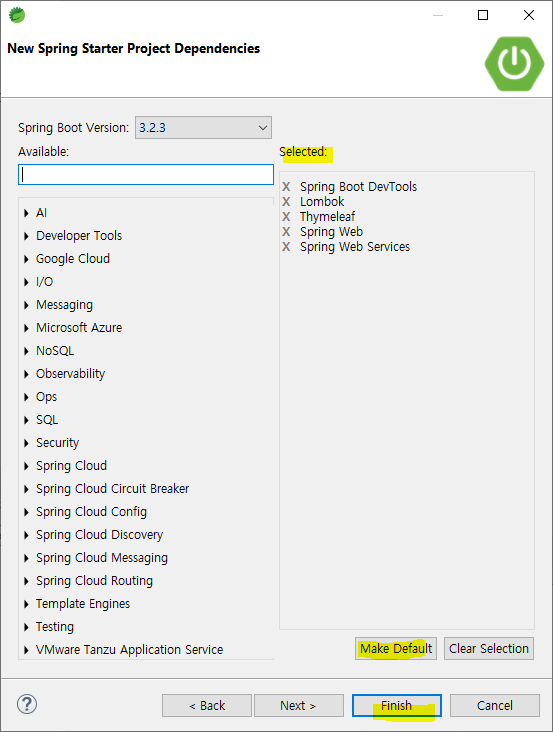Select Spring Cloud Circuit Breaker row
The width and height of the screenshot is (553, 732).
point(112,489)
